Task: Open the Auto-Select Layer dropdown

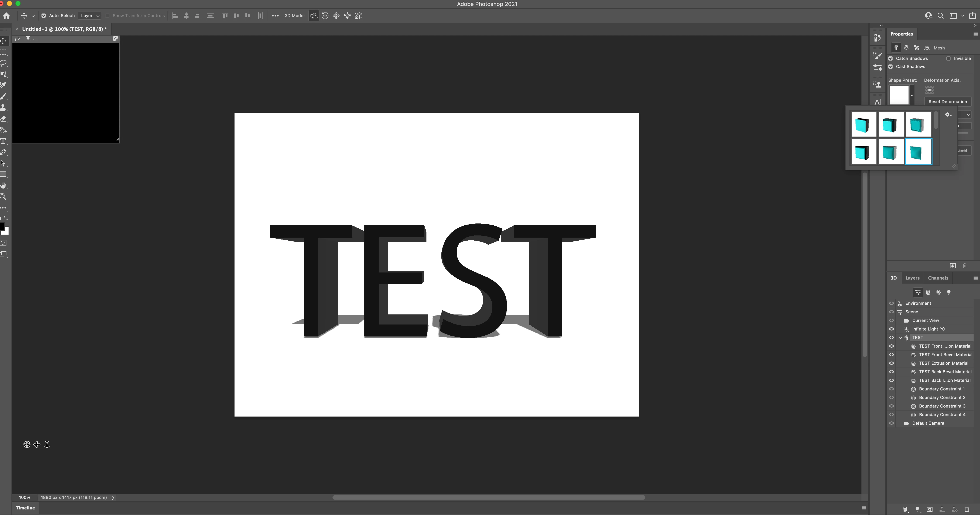Action: pos(89,16)
